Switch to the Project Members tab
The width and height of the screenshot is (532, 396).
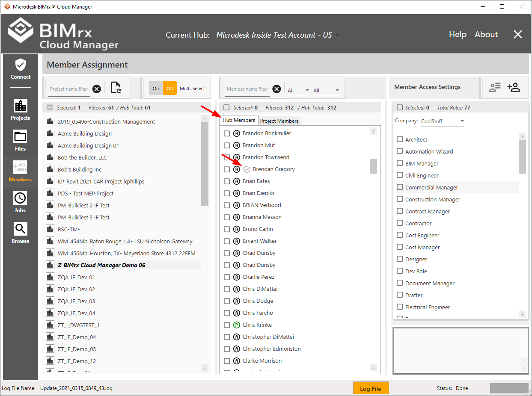tap(279, 121)
